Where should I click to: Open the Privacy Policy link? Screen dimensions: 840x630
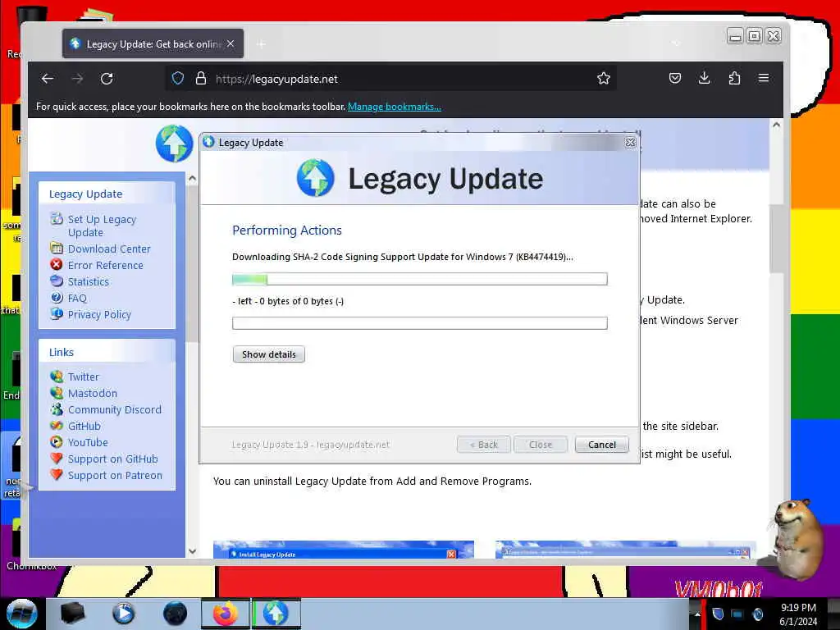click(x=99, y=314)
